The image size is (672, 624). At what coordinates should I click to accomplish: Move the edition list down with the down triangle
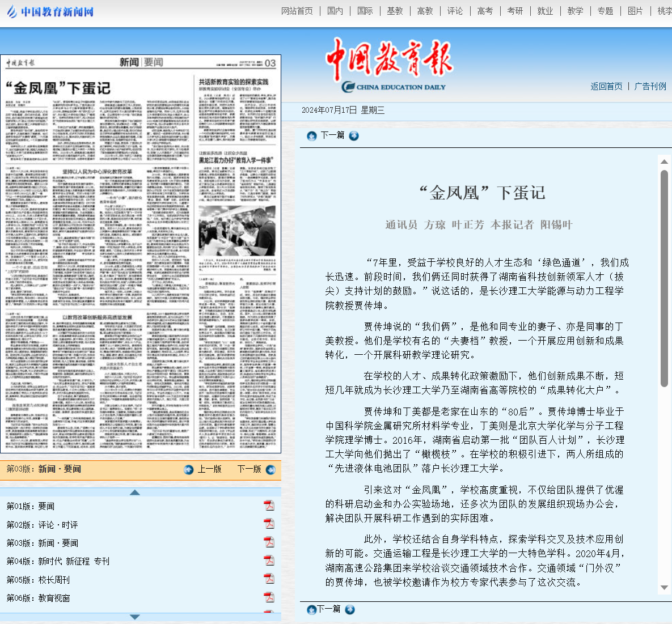(x=134, y=617)
